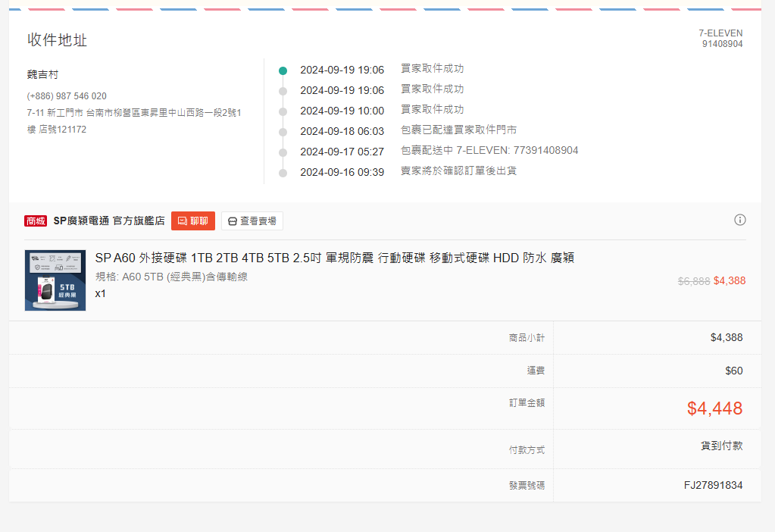Open seller chat with the 聊聊 button
775x532 pixels.
193,221
